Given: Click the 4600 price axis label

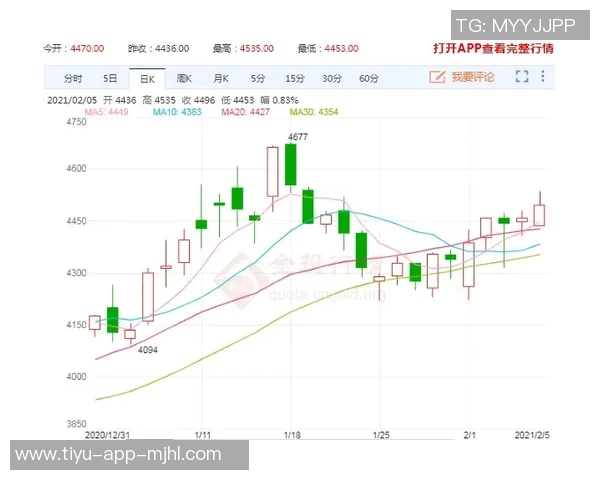Looking at the screenshot, I should click(77, 168).
